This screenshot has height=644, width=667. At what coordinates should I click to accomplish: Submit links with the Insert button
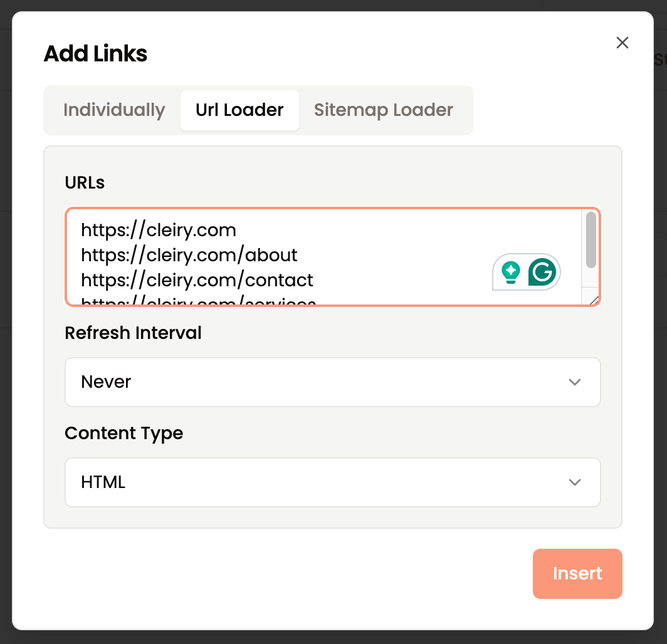coord(577,574)
